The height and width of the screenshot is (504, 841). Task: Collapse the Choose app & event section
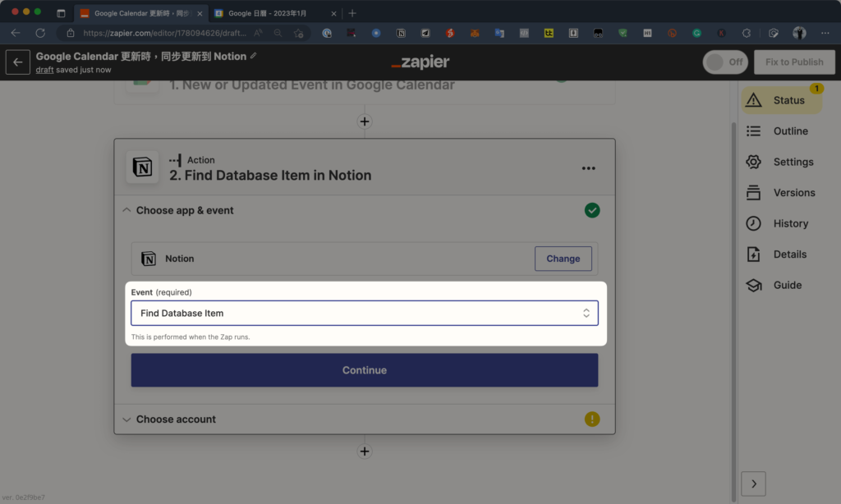126,210
